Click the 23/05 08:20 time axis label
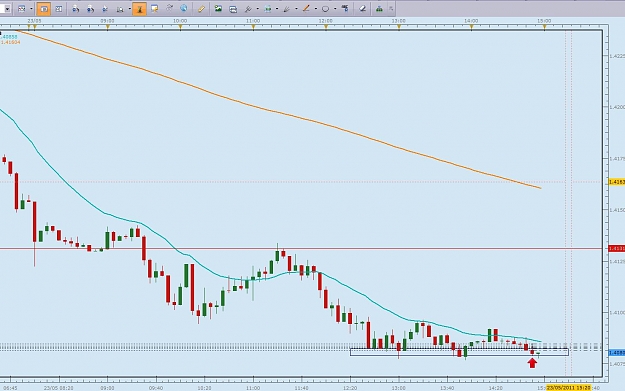The height and width of the screenshot is (391, 625). tap(59, 388)
